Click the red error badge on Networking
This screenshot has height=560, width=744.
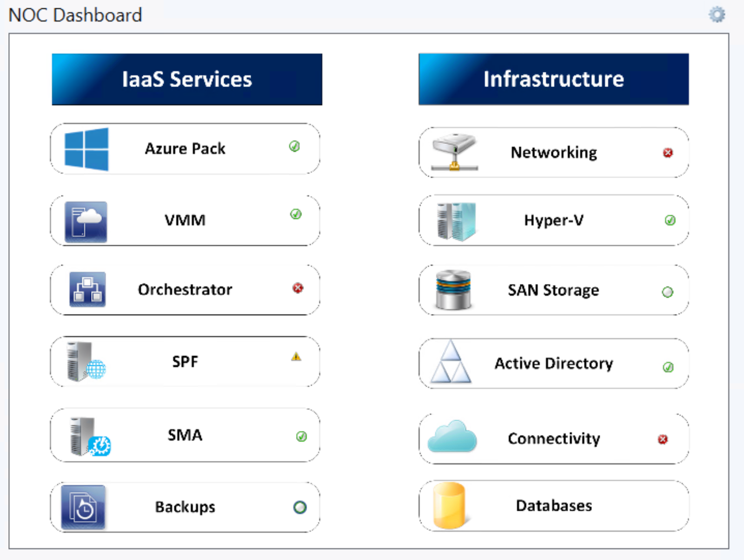coord(668,152)
